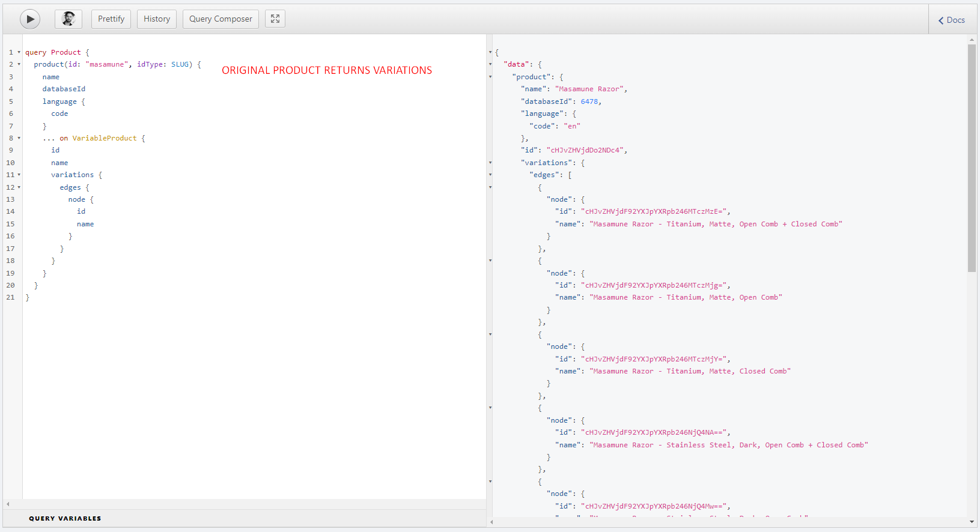980x532 pixels.
Task: Place cursor on the 'databaseId' field in the query
Action: click(64, 89)
